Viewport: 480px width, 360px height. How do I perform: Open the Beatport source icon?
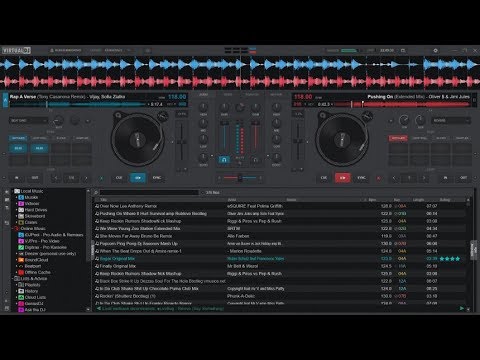point(21,266)
